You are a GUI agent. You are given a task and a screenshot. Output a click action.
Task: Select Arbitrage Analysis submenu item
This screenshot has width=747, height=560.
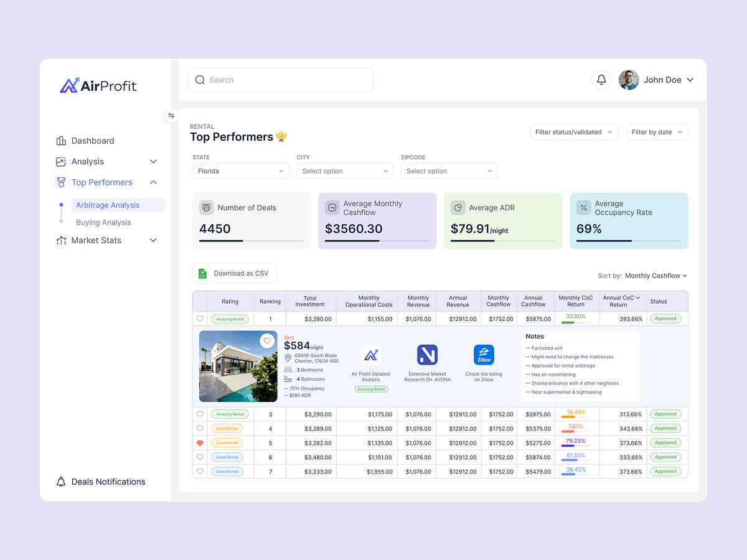(x=118, y=205)
